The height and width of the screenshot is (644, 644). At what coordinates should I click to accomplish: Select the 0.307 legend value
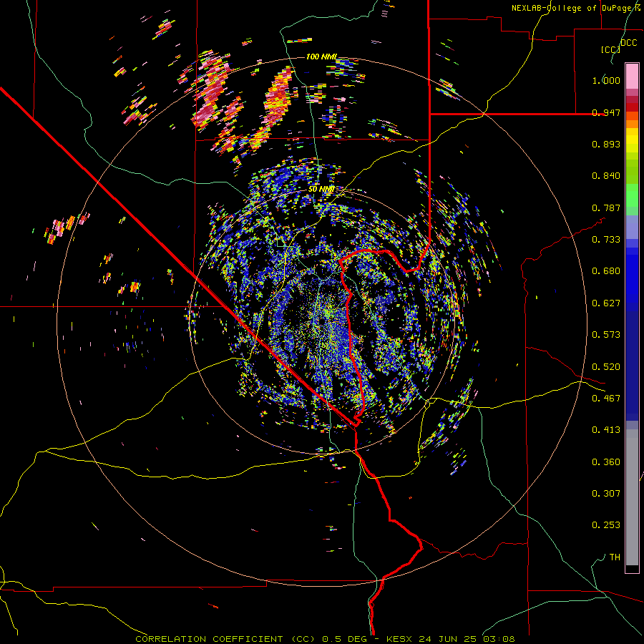[606, 494]
